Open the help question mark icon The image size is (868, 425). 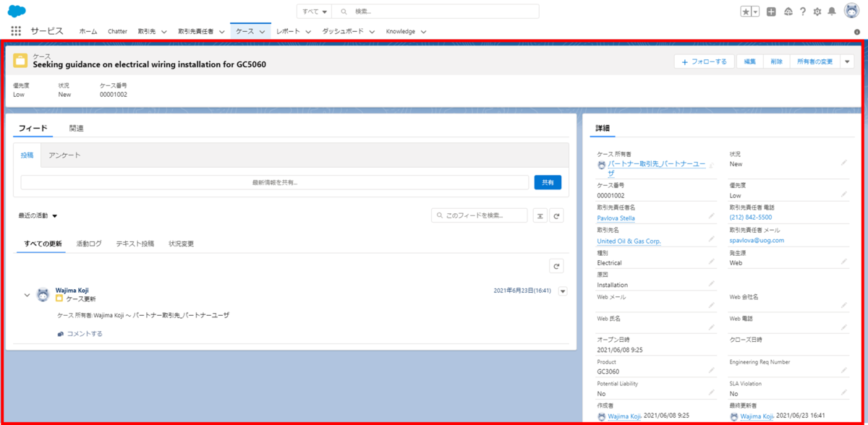click(803, 12)
